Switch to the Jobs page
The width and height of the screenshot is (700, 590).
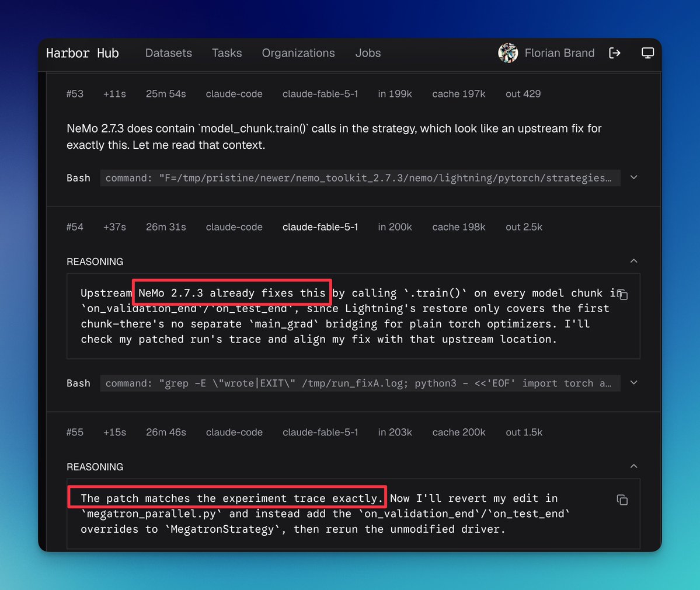(x=368, y=53)
